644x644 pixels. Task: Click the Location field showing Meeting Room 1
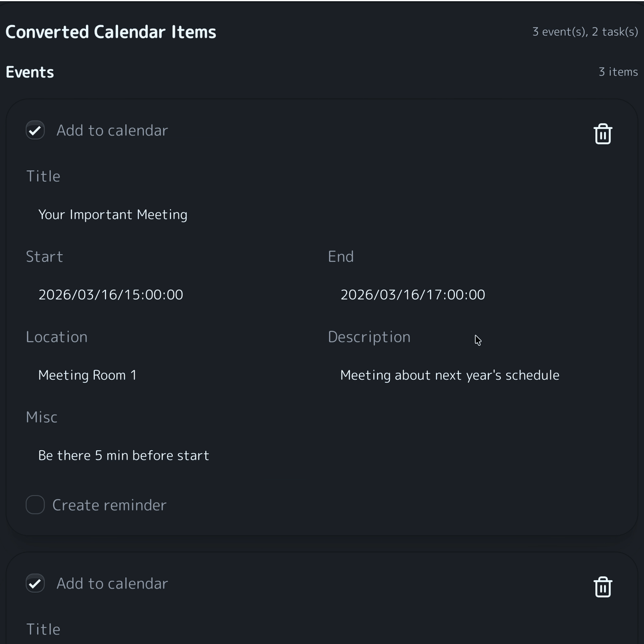(x=87, y=375)
